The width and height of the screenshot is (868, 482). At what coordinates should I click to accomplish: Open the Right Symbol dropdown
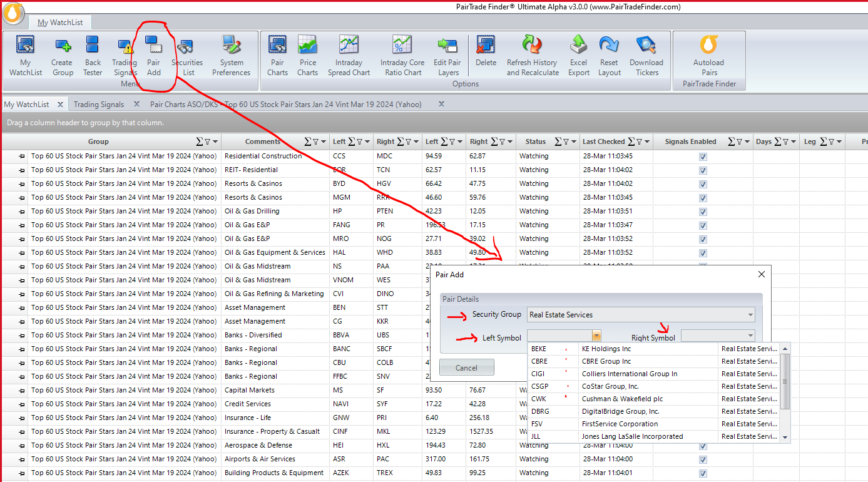(750, 336)
